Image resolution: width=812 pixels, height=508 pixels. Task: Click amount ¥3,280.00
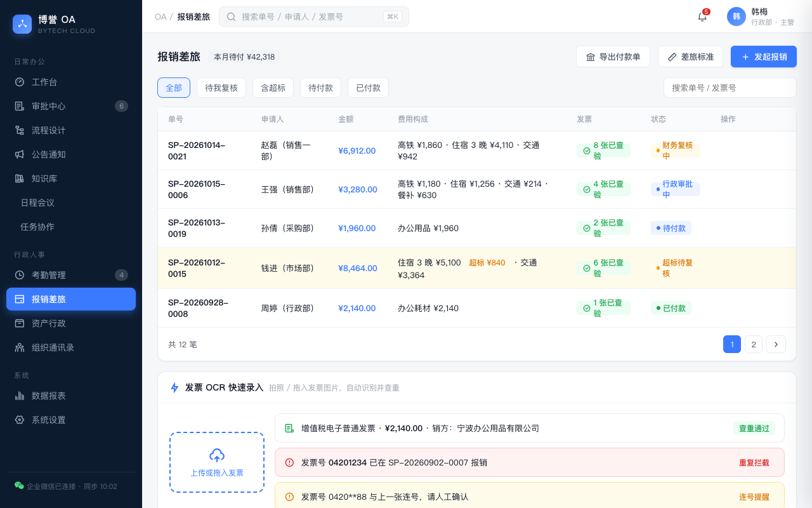click(x=358, y=189)
